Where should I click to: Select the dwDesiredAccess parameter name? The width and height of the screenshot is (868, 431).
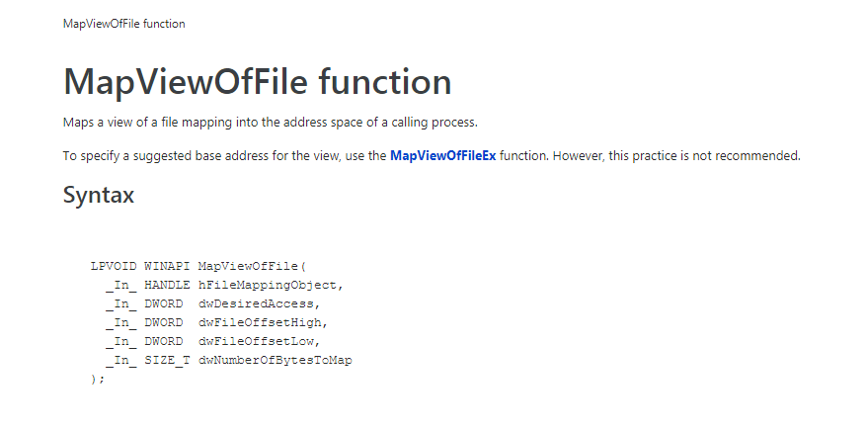click(259, 303)
